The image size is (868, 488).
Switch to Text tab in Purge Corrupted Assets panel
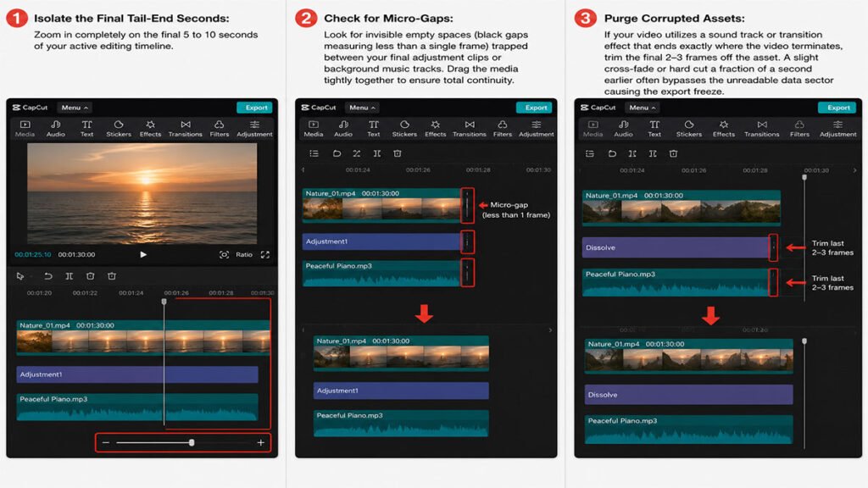click(654, 129)
